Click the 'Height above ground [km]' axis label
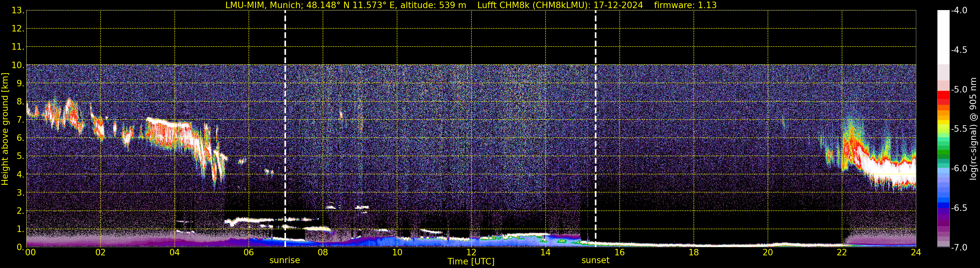The height and width of the screenshot is (268, 980). pos(5,129)
